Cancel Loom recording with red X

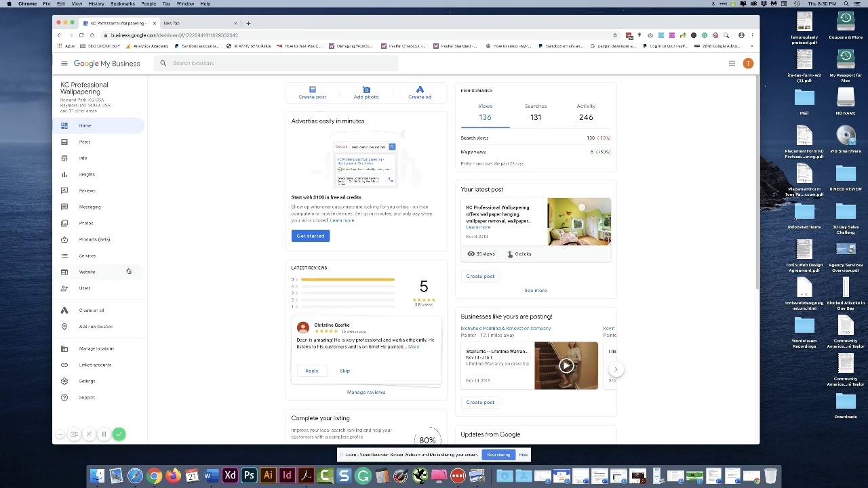coord(89,434)
